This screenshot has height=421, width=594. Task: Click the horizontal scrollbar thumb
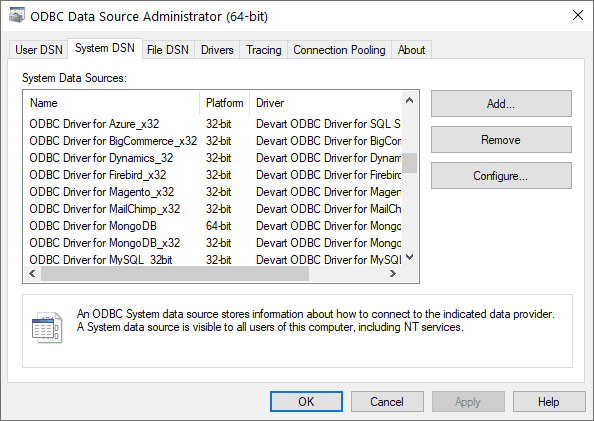point(175,273)
